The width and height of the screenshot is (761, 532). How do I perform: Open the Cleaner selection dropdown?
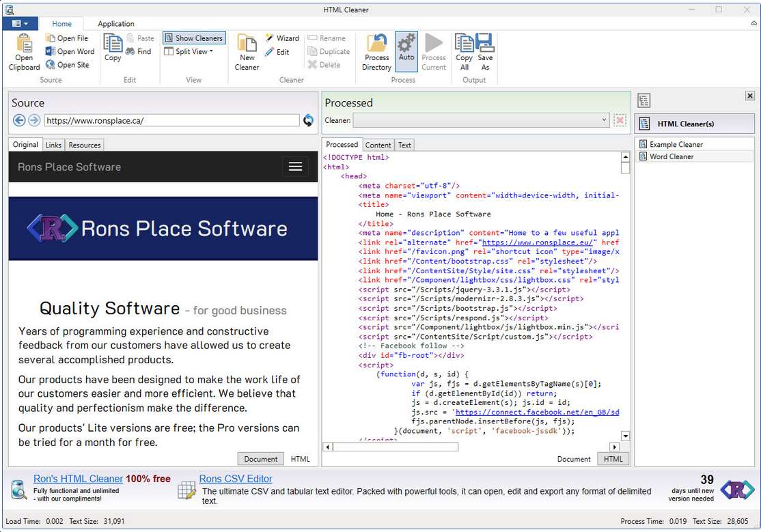[481, 120]
